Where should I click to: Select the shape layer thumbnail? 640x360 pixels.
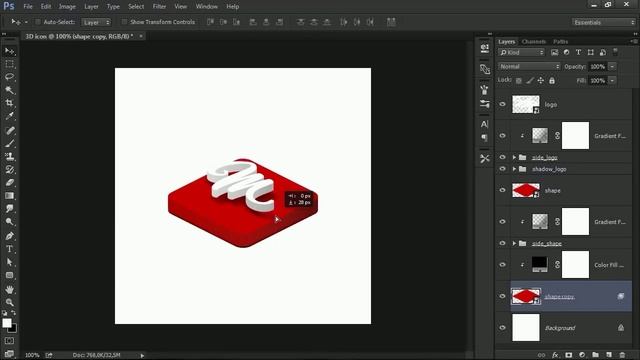(x=526, y=190)
